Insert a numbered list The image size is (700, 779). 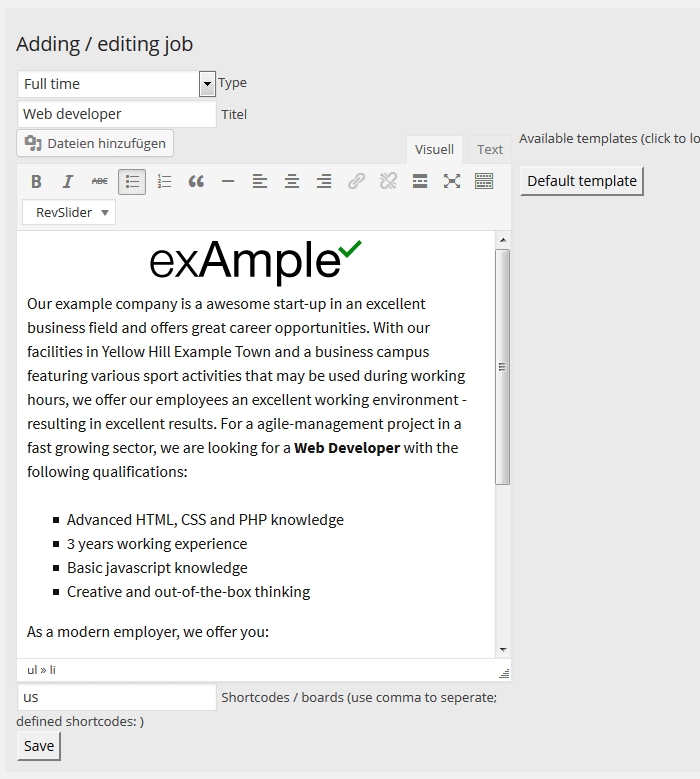pos(164,181)
